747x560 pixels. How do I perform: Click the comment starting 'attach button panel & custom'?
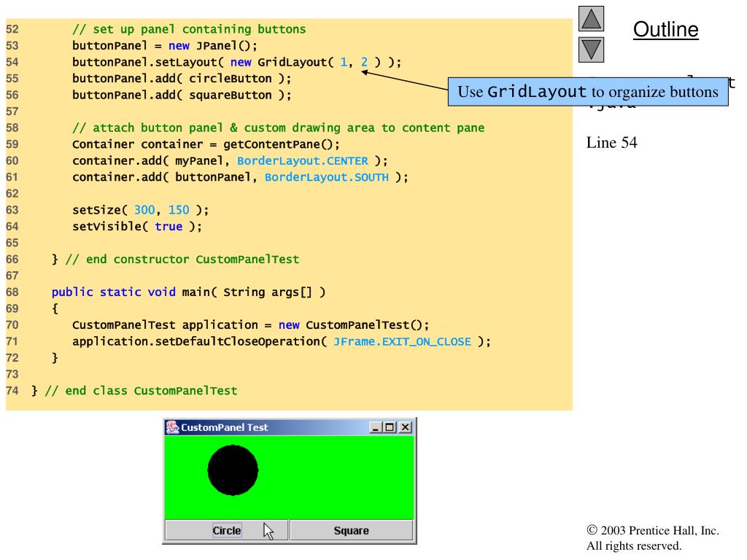point(278,128)
